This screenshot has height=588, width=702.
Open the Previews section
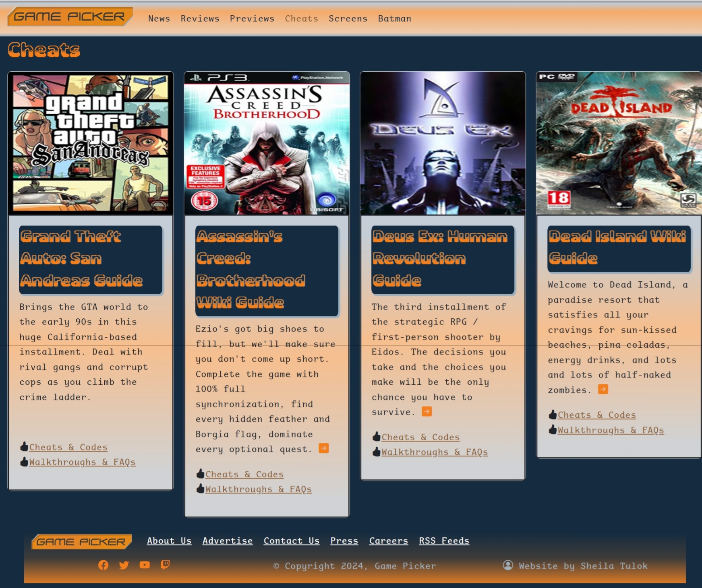point(252,19)
